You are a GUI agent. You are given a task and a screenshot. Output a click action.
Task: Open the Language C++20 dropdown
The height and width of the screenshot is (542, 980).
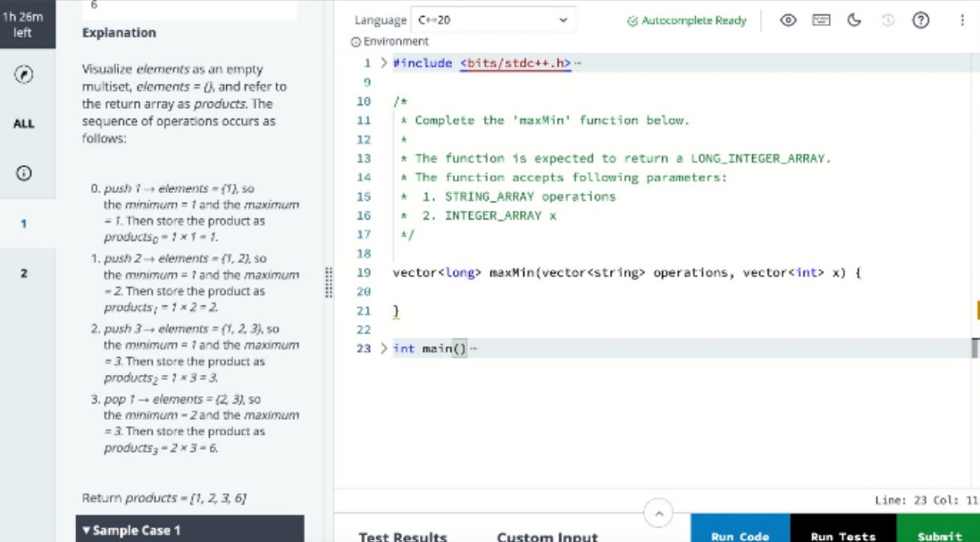tap(492, 20)
